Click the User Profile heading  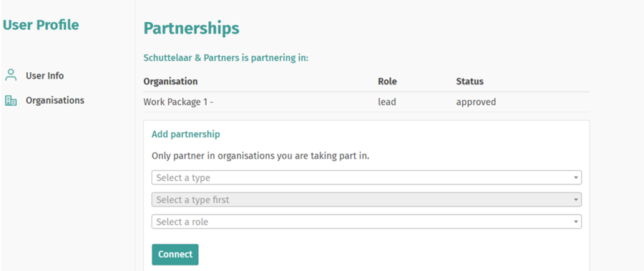point(41,25)
